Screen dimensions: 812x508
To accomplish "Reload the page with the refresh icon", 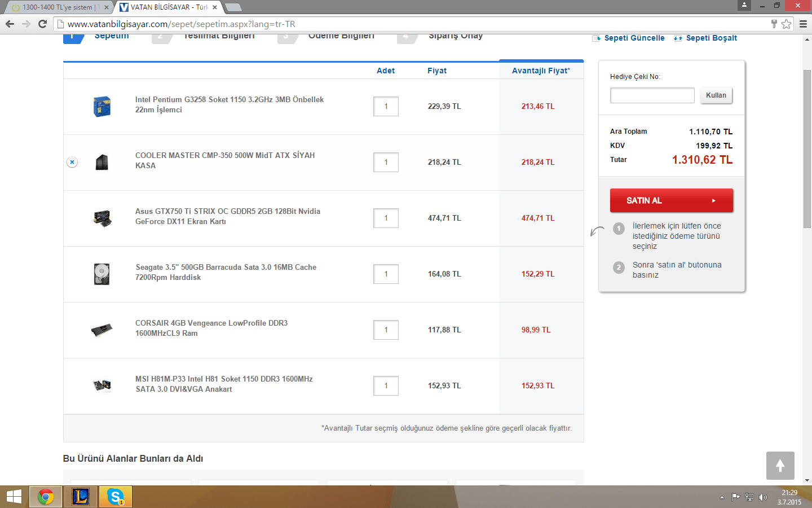I will [42, 24].
